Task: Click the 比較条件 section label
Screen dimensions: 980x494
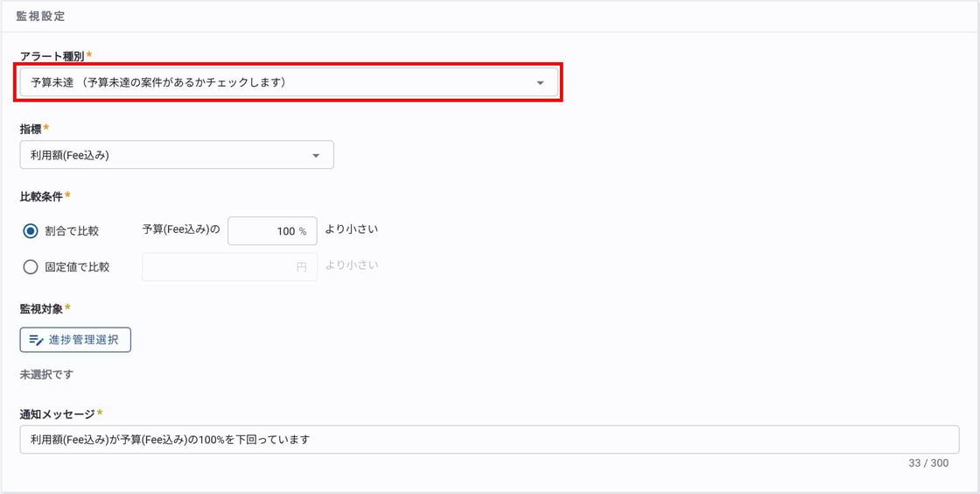Action: click(41, 196)
